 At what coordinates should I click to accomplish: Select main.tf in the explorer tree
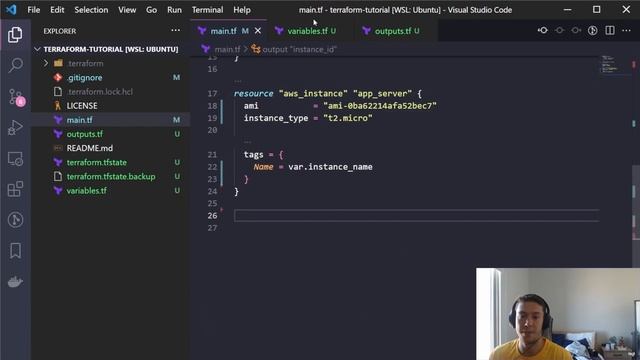[x=111, y=120]
